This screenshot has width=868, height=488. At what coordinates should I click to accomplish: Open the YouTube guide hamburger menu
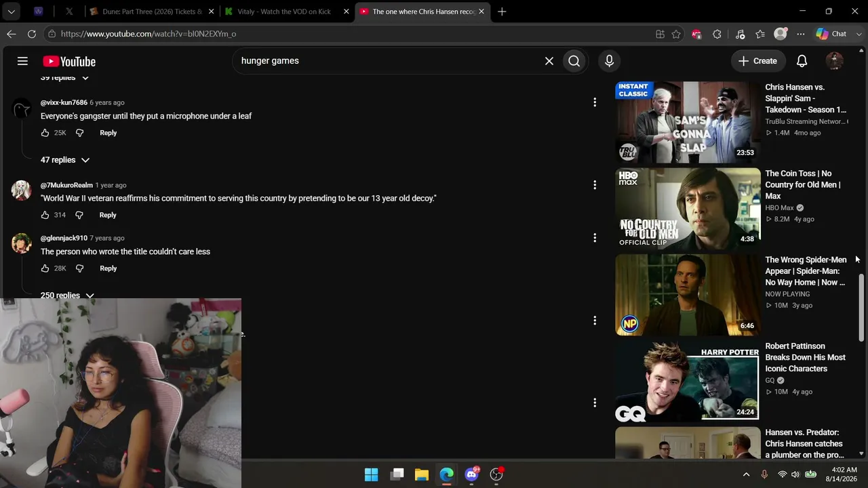tap(22, 61)
